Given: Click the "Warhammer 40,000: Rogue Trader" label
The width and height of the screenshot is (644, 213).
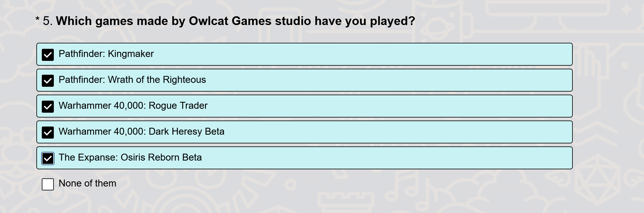Looking at the screenshot, I should click(133, 106).
